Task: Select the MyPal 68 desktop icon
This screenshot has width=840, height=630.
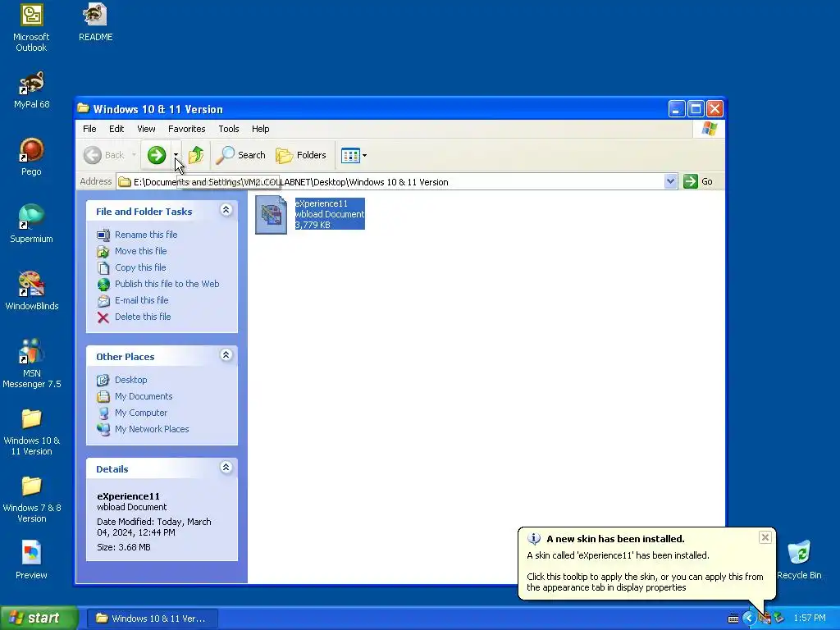Action: [x=32, y=90]
